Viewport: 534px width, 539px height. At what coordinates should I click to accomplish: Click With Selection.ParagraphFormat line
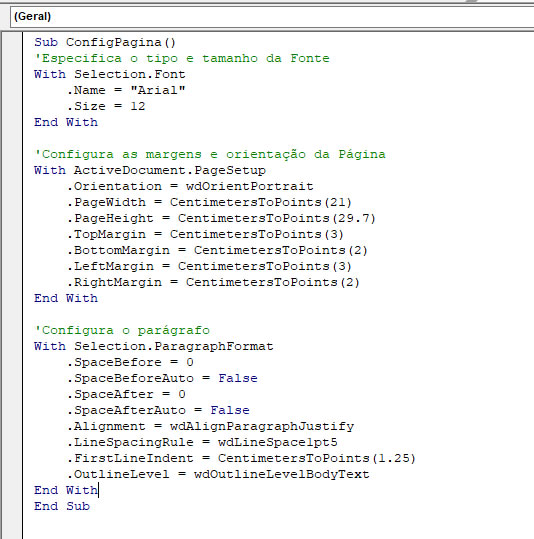[x=154, y=346]
